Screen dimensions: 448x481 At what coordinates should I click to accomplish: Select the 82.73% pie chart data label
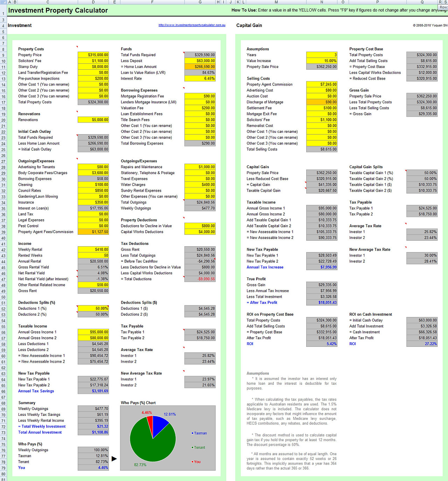pos(140,465)
